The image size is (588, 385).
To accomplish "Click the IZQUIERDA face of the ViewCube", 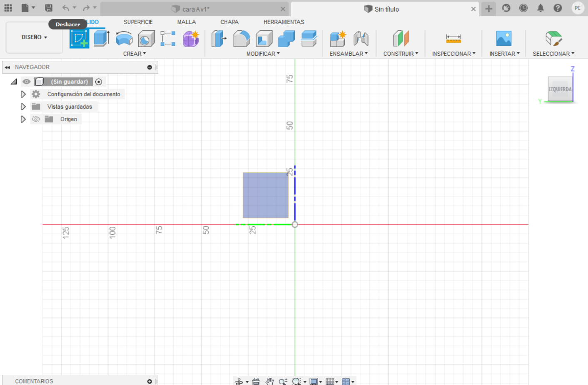I will [560, 89].
